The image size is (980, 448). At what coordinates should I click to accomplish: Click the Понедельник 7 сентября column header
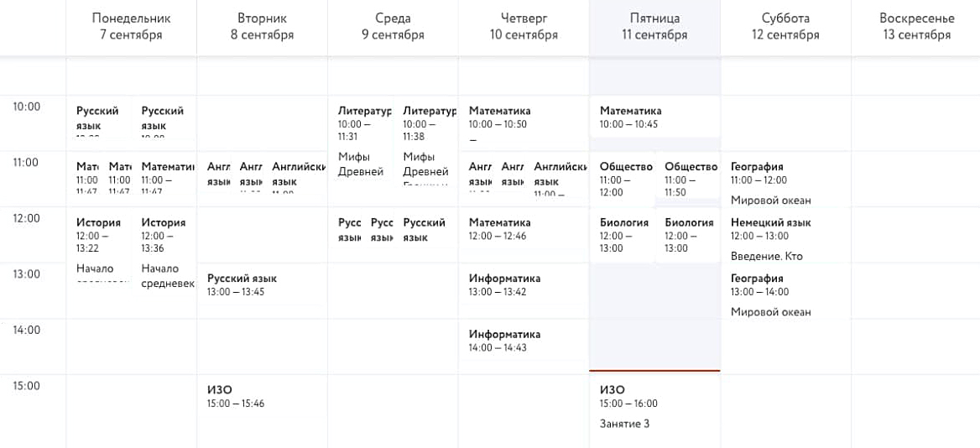tap(131, 27)
